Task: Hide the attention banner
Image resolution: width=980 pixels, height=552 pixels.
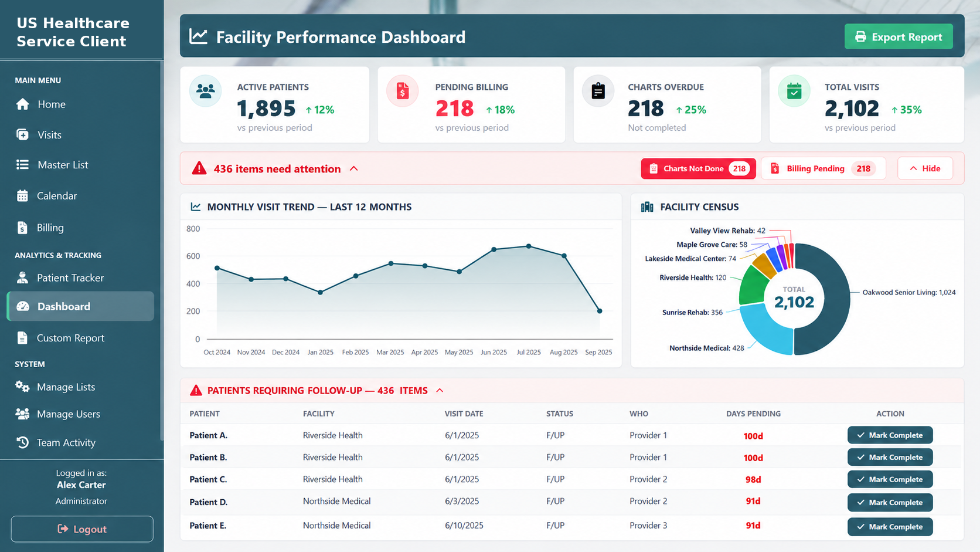Action: 925,168
